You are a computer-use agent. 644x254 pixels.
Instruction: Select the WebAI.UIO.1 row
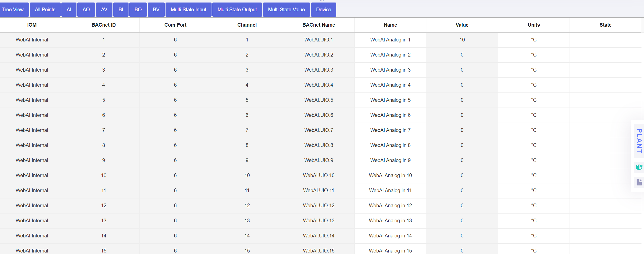(318, 40)
